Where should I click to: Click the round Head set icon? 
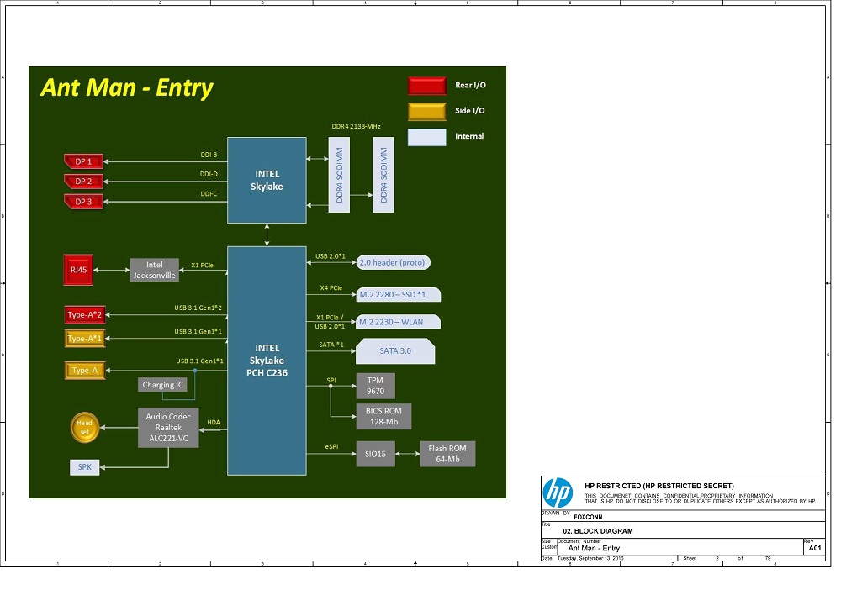(85, 427)
